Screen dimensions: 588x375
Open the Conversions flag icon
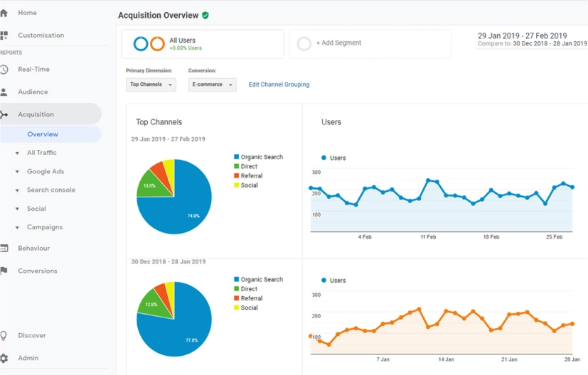pos(4,271)
